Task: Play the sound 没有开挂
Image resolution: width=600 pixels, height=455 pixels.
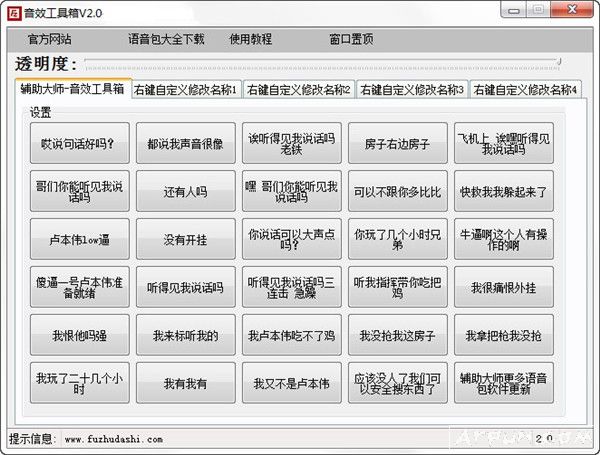Action: 186,239
